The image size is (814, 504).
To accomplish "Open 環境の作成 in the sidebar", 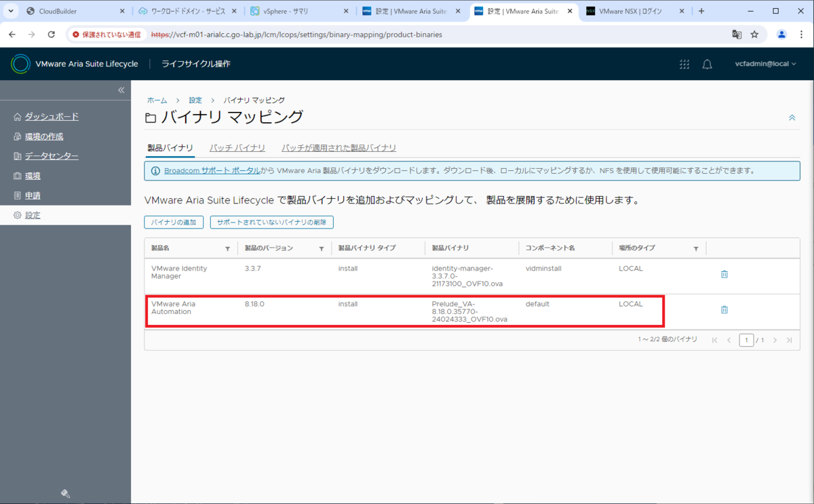I will pyautogui.click(x=44, y=136).
